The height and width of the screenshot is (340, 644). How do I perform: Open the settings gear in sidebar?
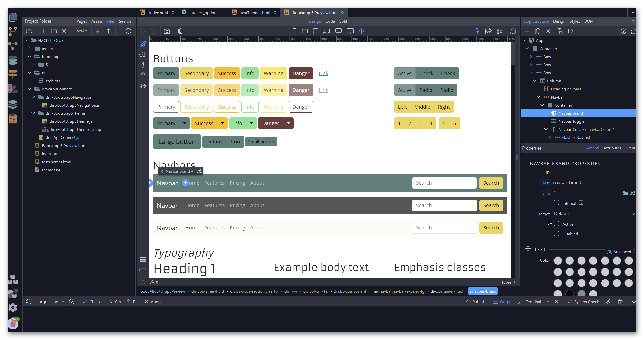point(13,307)
